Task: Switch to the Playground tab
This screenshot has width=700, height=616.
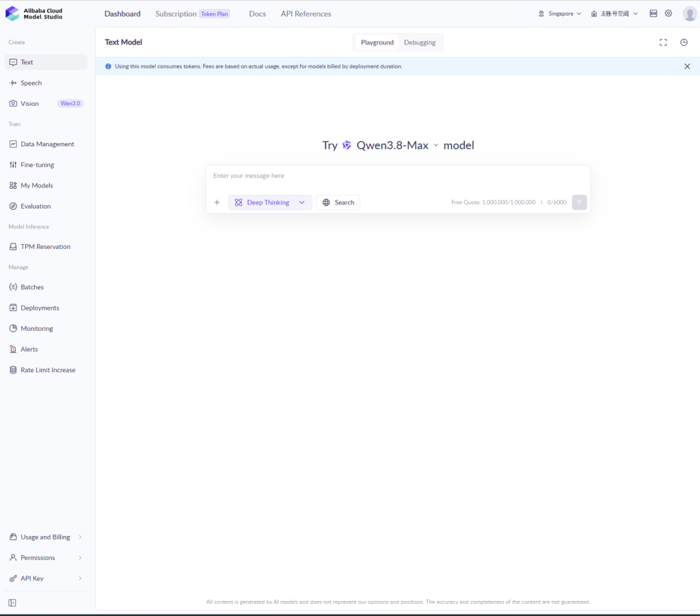Action: (x=377, y=42)
